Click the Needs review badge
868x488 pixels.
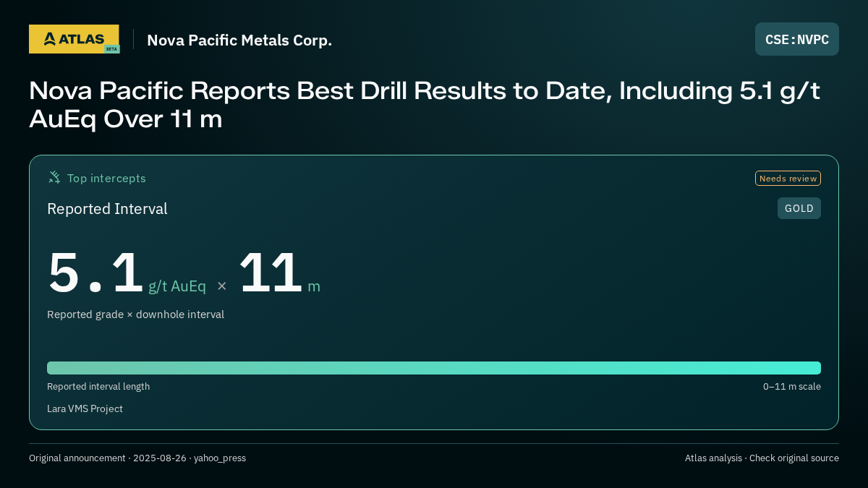(788, 178)
